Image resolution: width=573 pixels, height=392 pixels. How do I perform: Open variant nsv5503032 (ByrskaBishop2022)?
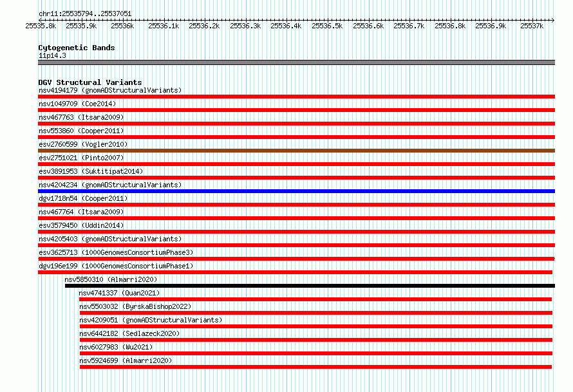tap(135, 306)
